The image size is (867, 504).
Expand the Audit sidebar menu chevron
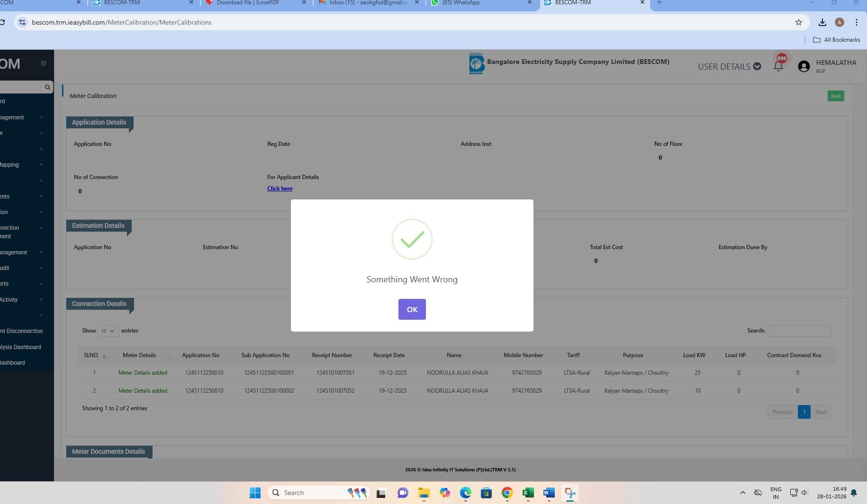pyautogui.click(x=41, y=268)
